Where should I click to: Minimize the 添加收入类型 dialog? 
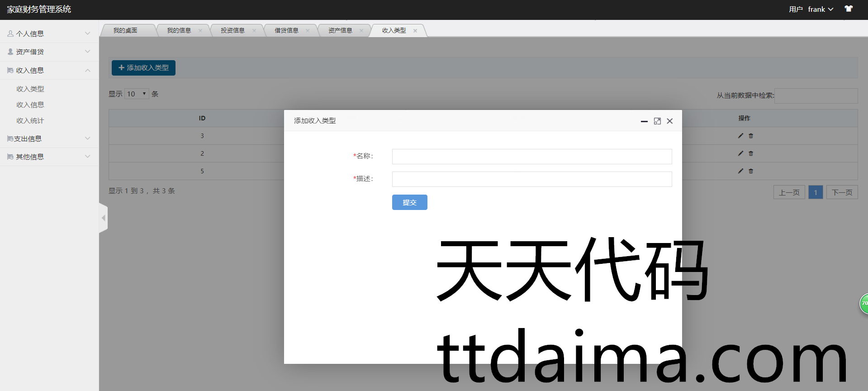coord(644,121)
